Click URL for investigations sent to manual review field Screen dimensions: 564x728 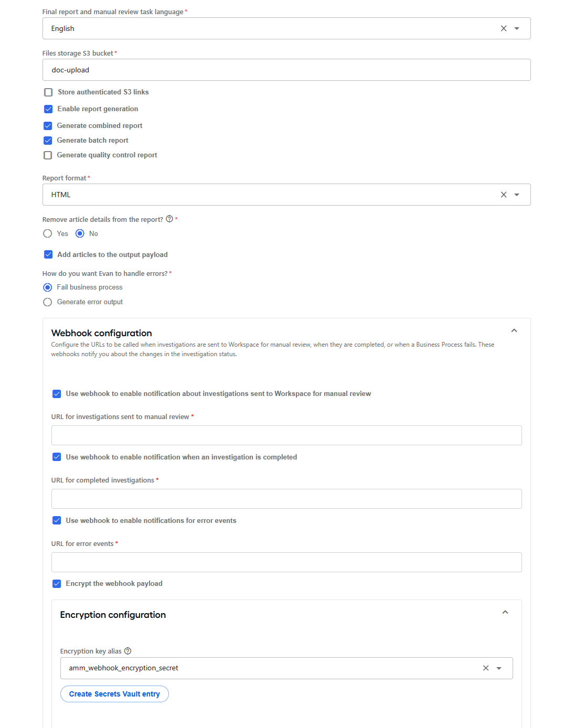click(286, 435)
